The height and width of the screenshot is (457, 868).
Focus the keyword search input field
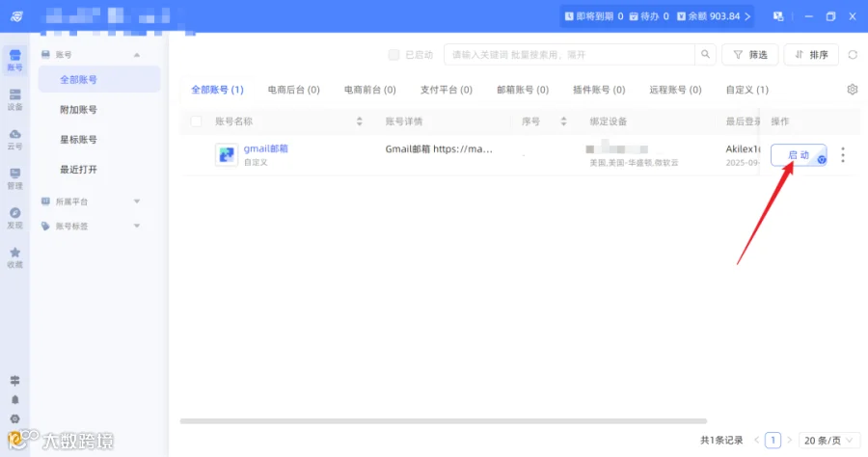(x=570, y=55)
